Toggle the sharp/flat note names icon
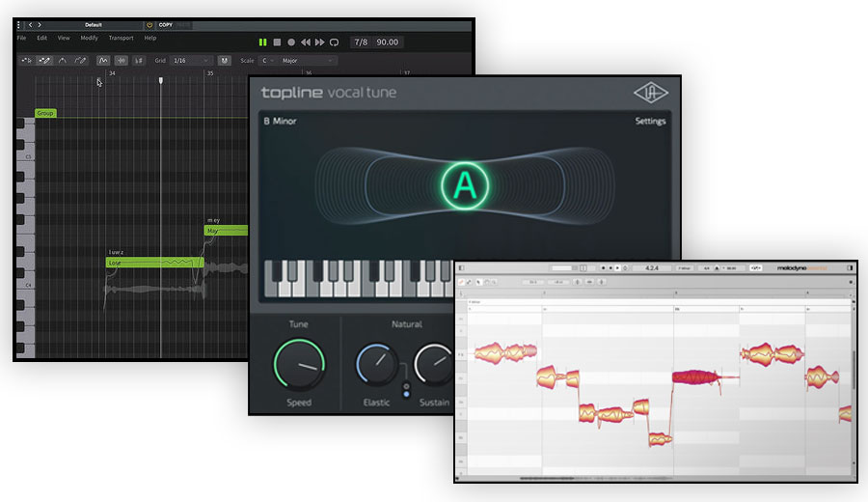 pyautogui.click(x=139, y=61)
